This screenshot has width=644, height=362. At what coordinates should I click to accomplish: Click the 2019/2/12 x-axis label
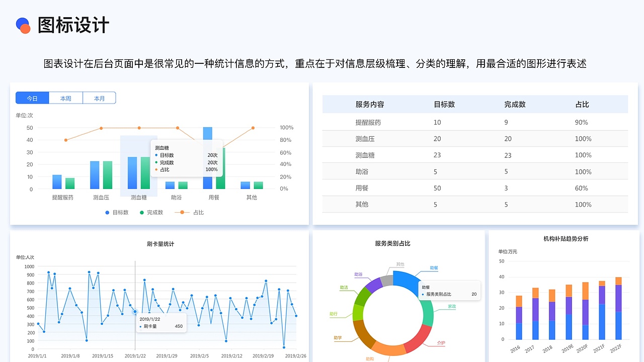(231, 356)
